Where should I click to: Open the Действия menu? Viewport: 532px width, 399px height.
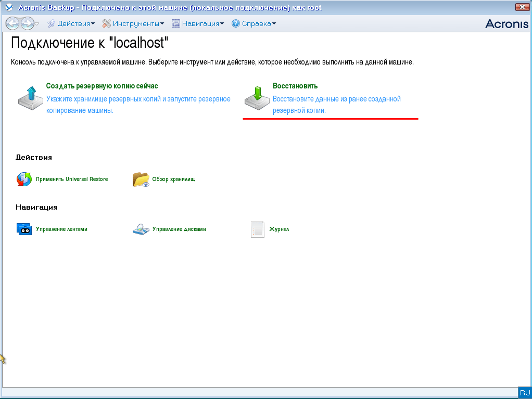(x=71, y=23)
